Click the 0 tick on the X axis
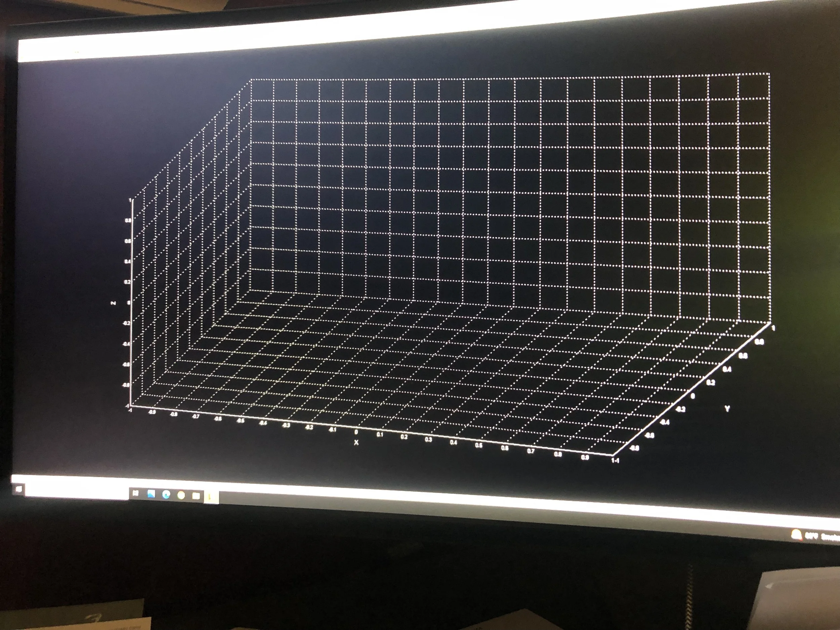 356,432
